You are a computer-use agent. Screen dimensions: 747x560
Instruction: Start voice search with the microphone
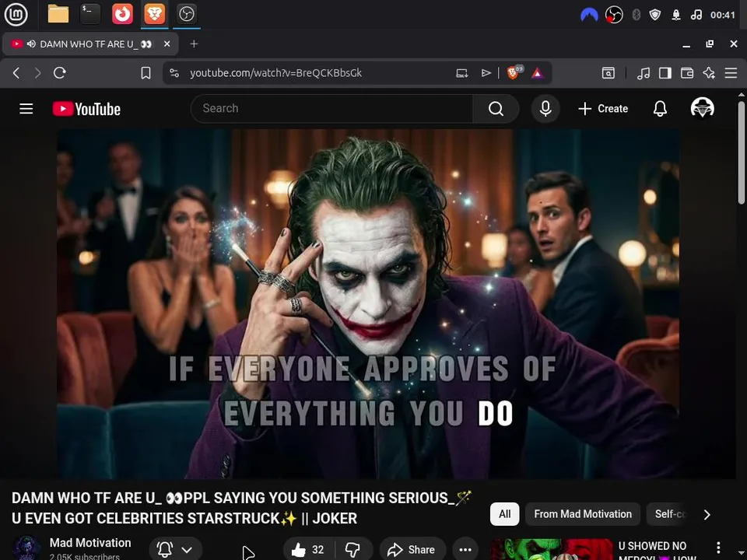click(545, 109)
